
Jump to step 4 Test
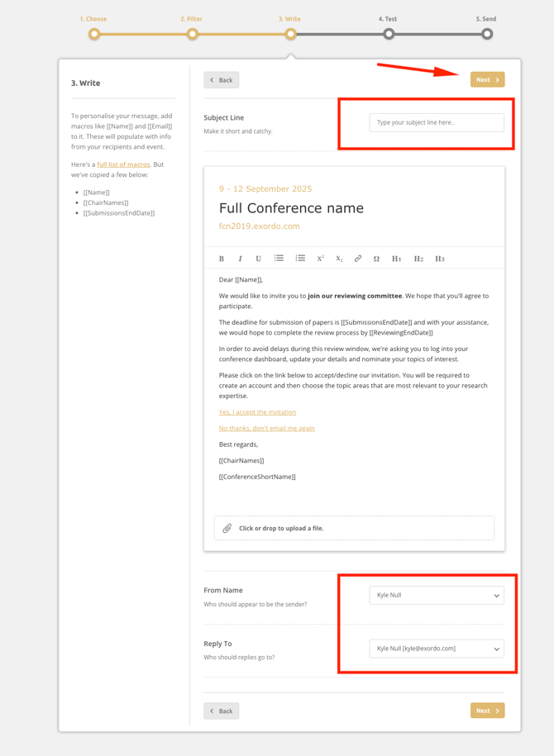[x=389, y=34]
